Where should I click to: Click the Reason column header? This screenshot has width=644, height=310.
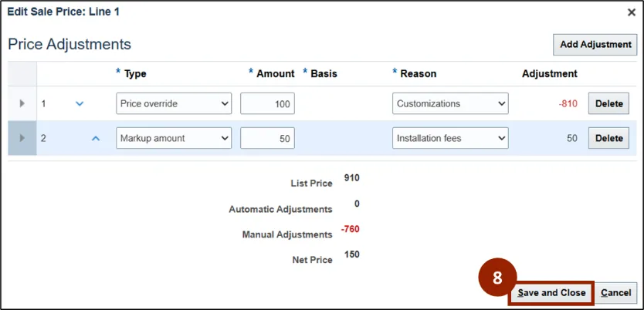pos(418,74)
